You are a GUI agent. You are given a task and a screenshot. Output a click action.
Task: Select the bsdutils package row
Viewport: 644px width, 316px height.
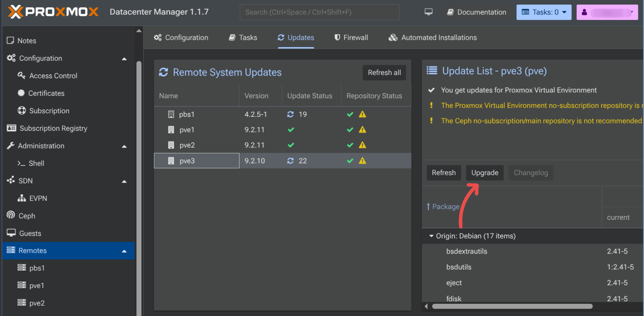533,267
